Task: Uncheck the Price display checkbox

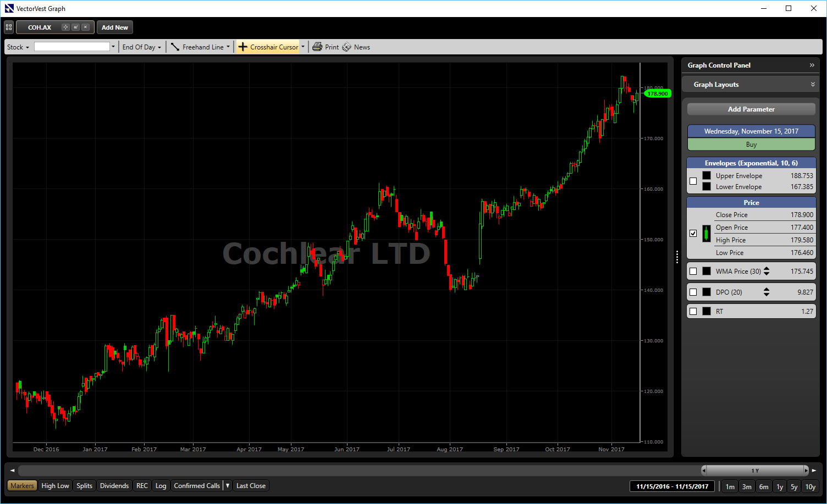Action: click(693, 234)
